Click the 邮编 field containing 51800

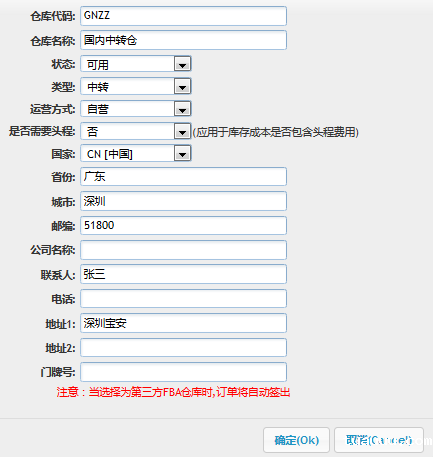point(183,225)
